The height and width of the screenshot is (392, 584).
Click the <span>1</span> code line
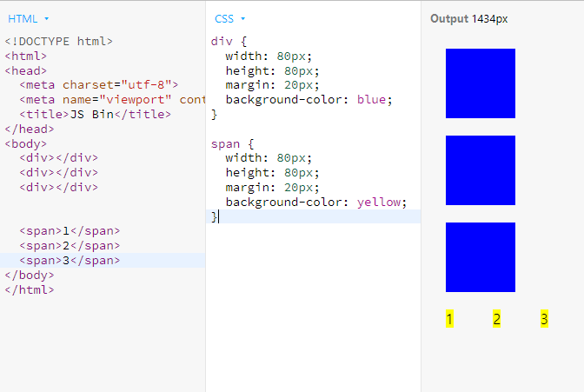[x=70, y=231]
